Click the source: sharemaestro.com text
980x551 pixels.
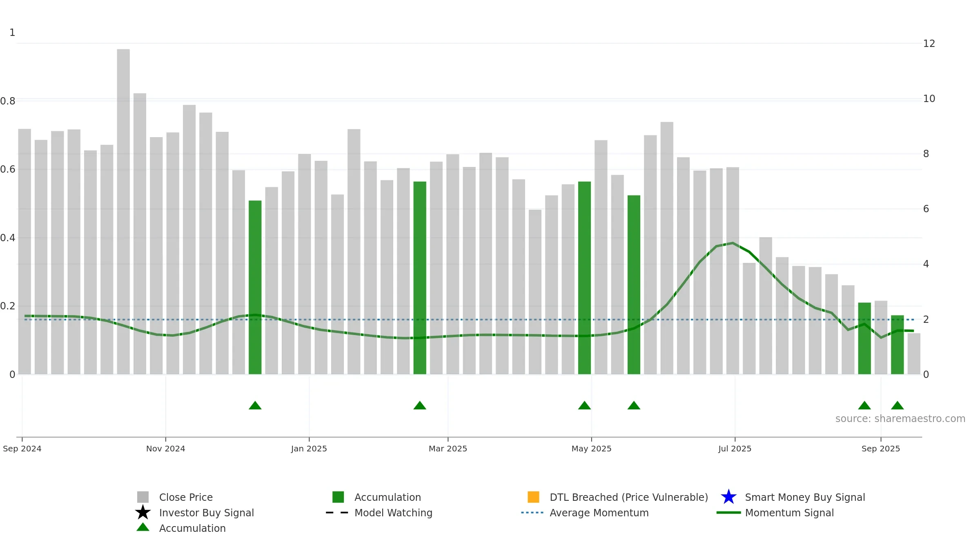pyautogui.click(x=900, y=419)
